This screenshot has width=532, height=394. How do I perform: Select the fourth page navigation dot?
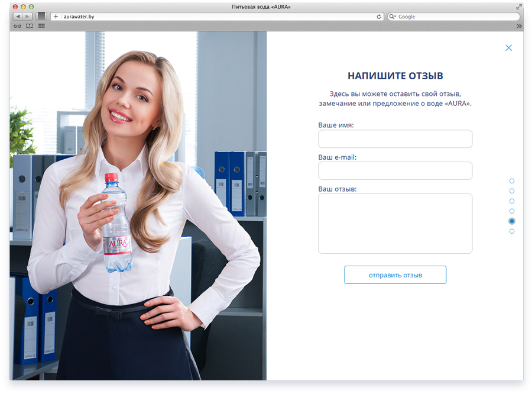click(512, 211)
